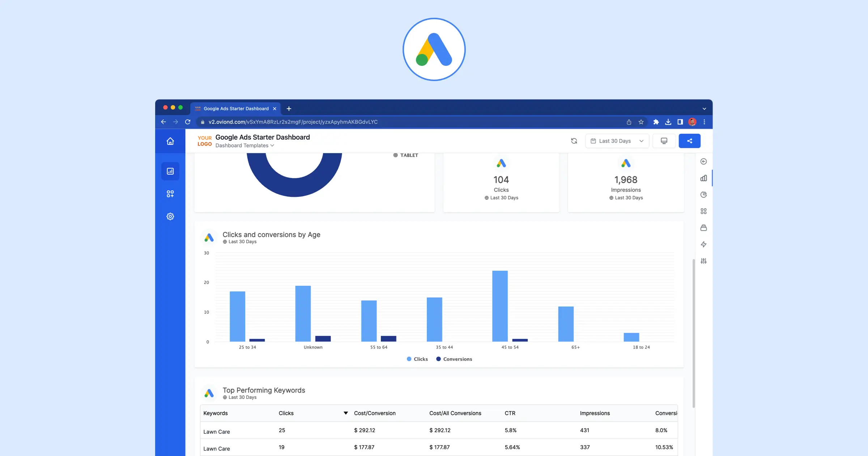
Task: Open sliders adjustment icon in right panel
Action: point(703,261)
